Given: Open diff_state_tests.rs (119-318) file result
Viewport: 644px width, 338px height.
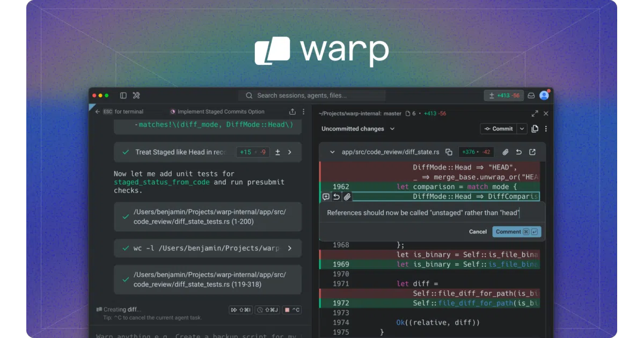Looking at the screenshot, I should (208, 280).
